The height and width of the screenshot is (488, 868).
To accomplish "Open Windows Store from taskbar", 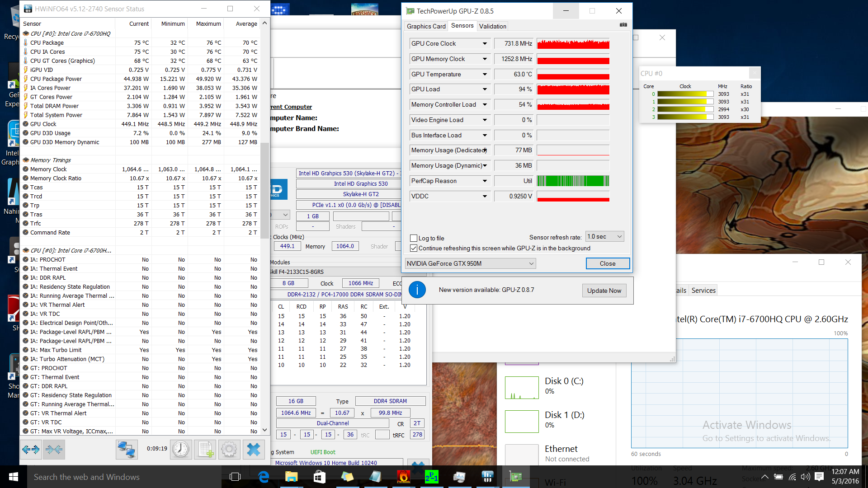I will 320,477.
